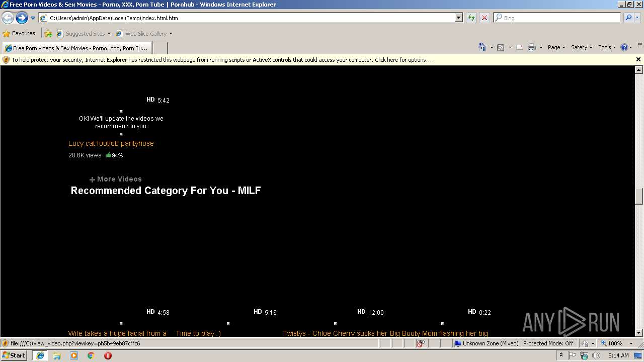Expand command bar overflow chevron

point(640,45)
